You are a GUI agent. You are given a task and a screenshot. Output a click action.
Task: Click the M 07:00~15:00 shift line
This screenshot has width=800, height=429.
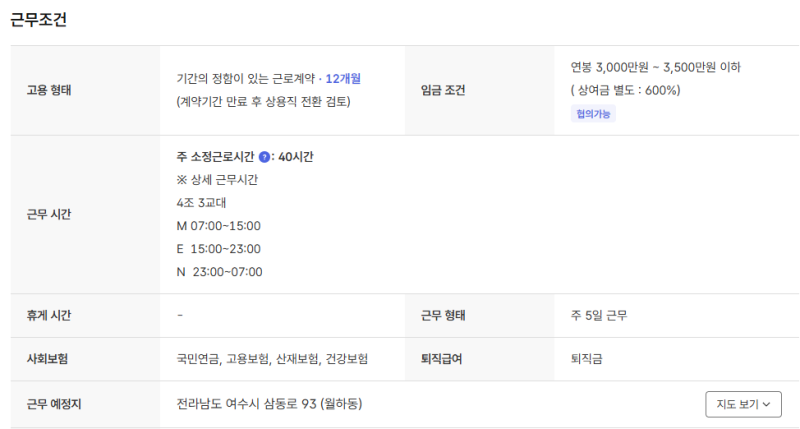(218, 226)
